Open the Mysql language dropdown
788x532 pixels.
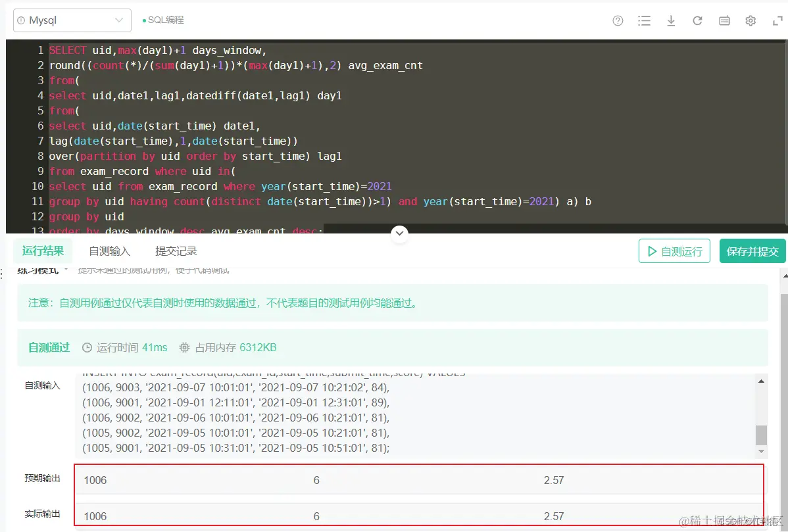pyautogui.click(x=72, y=20)
